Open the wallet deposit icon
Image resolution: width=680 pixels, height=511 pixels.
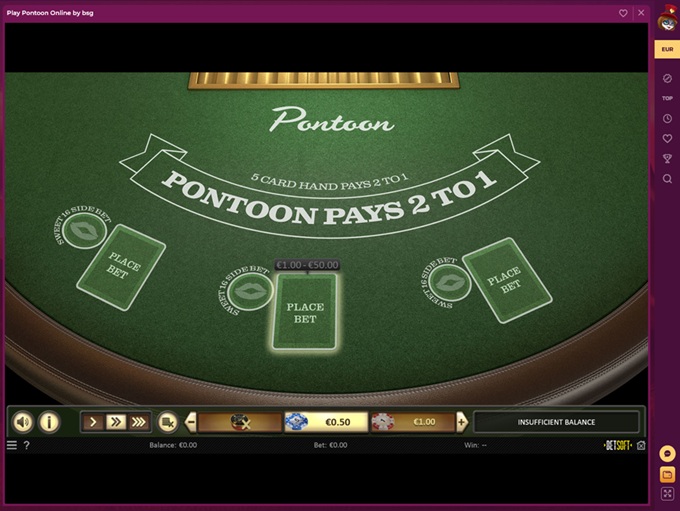pos(667,473)
